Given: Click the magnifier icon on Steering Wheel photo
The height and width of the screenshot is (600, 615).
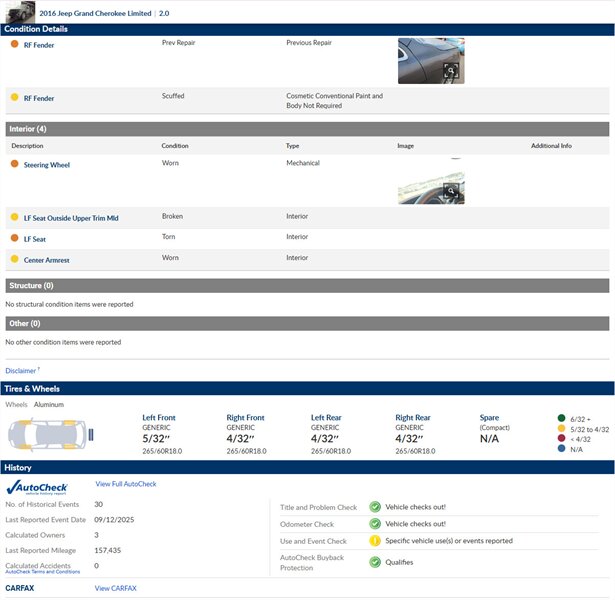Looking at the screenshot, I should tap(452, 190).
